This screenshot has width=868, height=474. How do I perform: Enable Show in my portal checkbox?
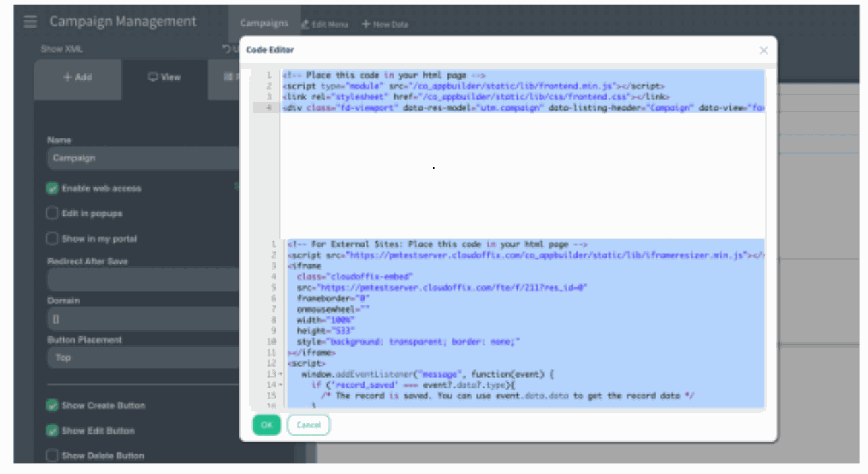pyautogui.click(x=52, y=239)
